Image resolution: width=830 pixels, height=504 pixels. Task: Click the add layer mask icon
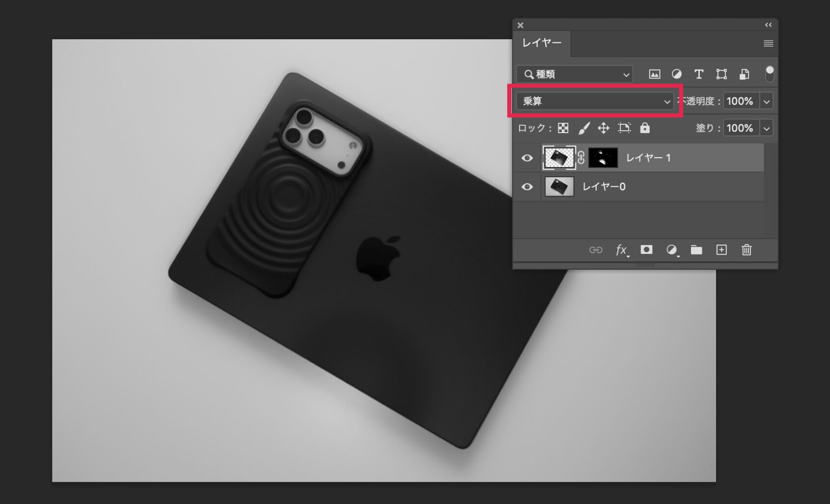click(x=646, y=250)
